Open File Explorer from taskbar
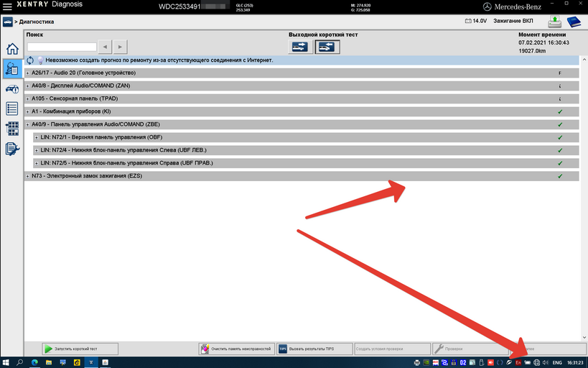Viewport: 588px width, 368px height. [x=49, y=362]
